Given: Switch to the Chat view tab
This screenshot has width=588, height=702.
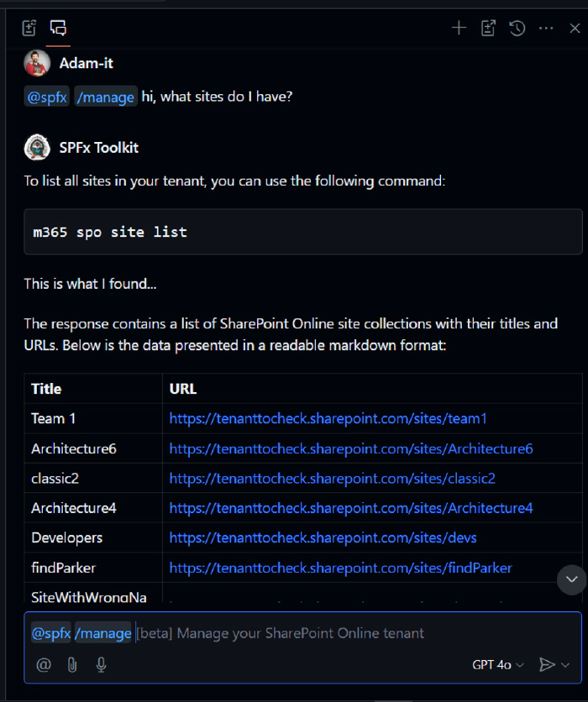Looking at the screenshot, I should (58, 29).
